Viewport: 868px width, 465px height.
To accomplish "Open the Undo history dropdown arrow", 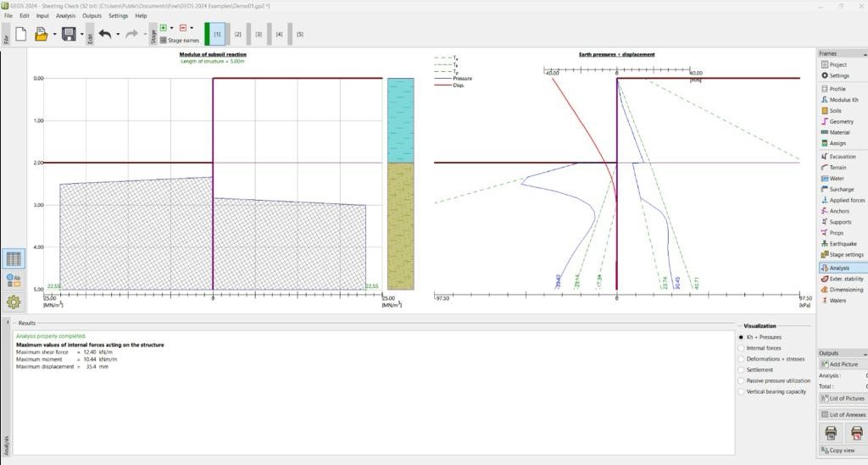I will (x=118, y=35).
